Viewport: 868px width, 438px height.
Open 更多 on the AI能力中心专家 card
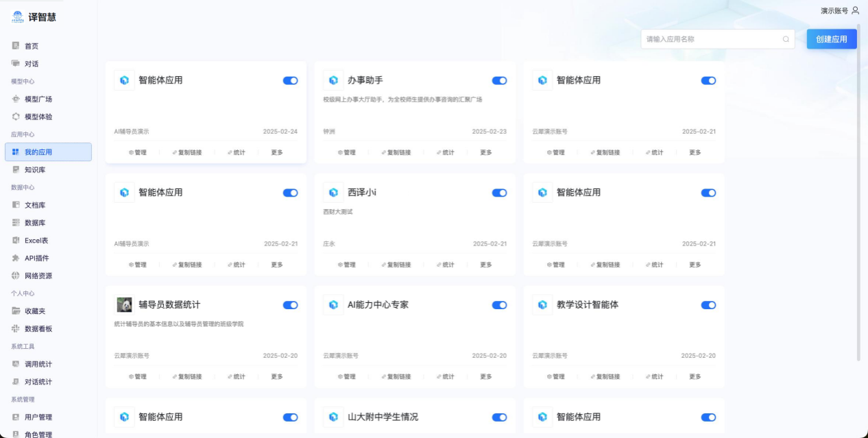point(486,377)
